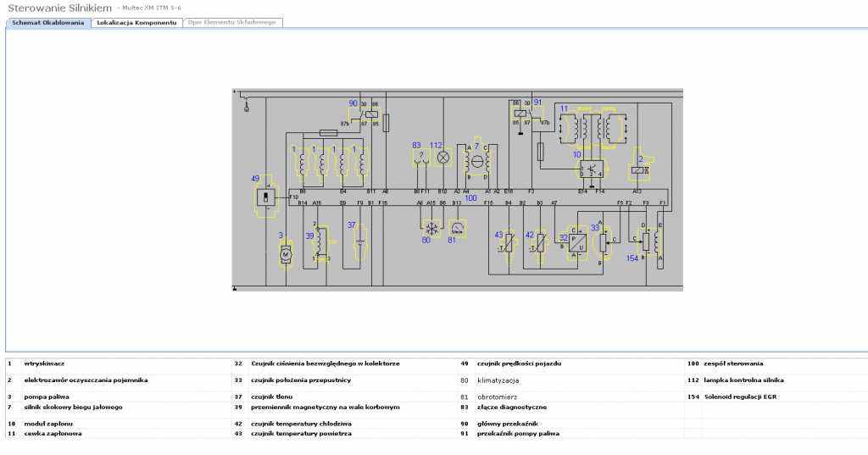Image resolution: width=868 pixels, height=455 pixels.
Task: Select 'Solenoid regulacji EGR' legend entry
Action: click(740, 397)
